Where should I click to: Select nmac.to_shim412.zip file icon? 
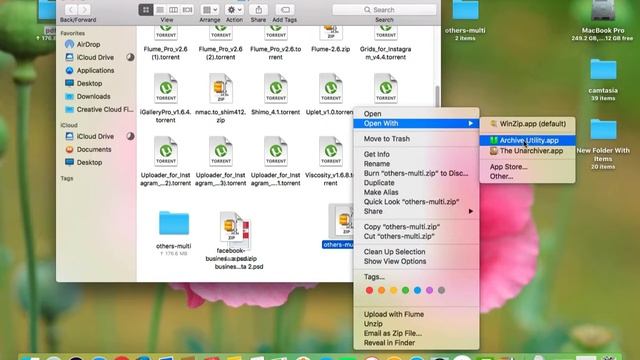pyautogui.click(x=221, y=88)
